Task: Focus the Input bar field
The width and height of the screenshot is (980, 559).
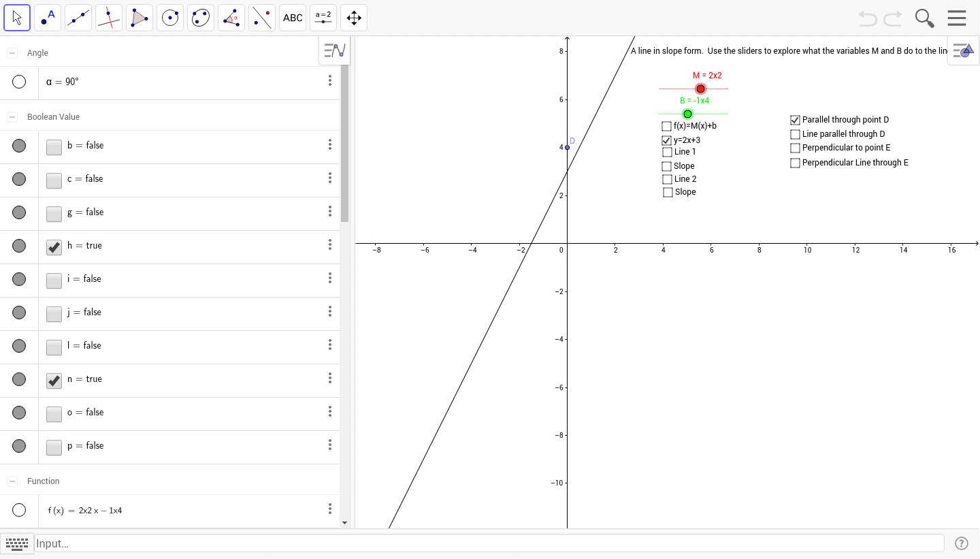Action: (x=489, y=543)
